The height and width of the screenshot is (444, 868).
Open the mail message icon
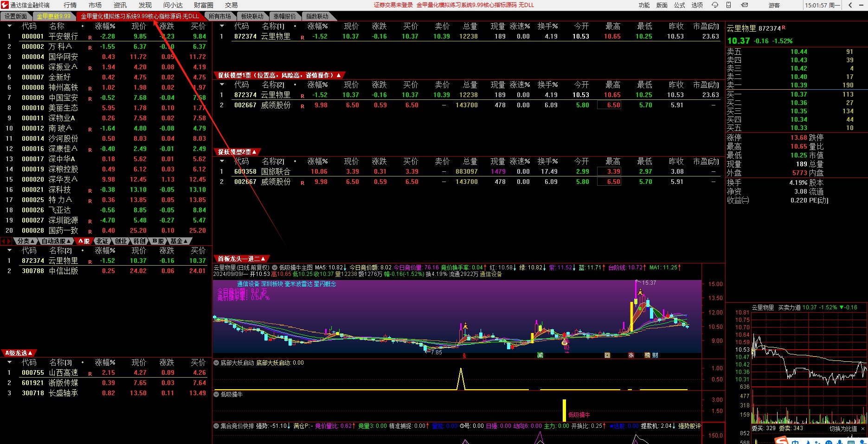pyautogui.click(x=745, y=5)
